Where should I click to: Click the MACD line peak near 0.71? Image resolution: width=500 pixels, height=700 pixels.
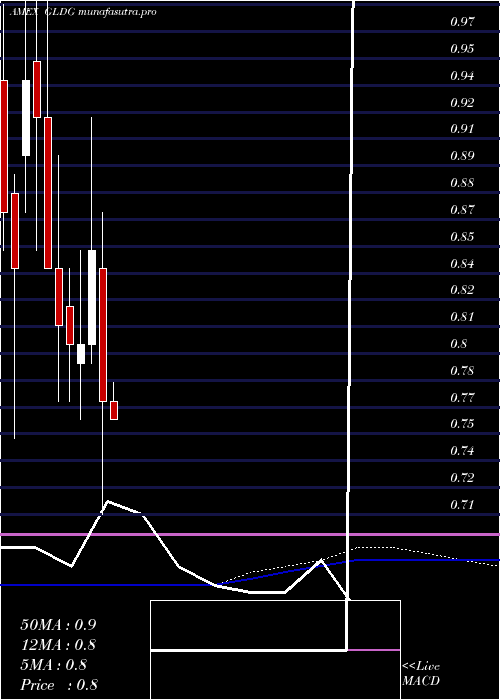[x=108, y=501]
